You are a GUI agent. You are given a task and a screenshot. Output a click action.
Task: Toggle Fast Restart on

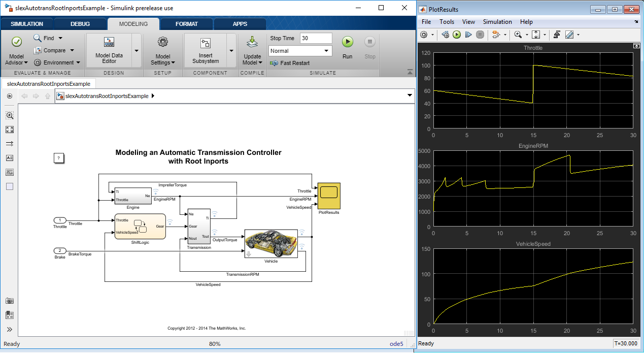tap(290, 63)
